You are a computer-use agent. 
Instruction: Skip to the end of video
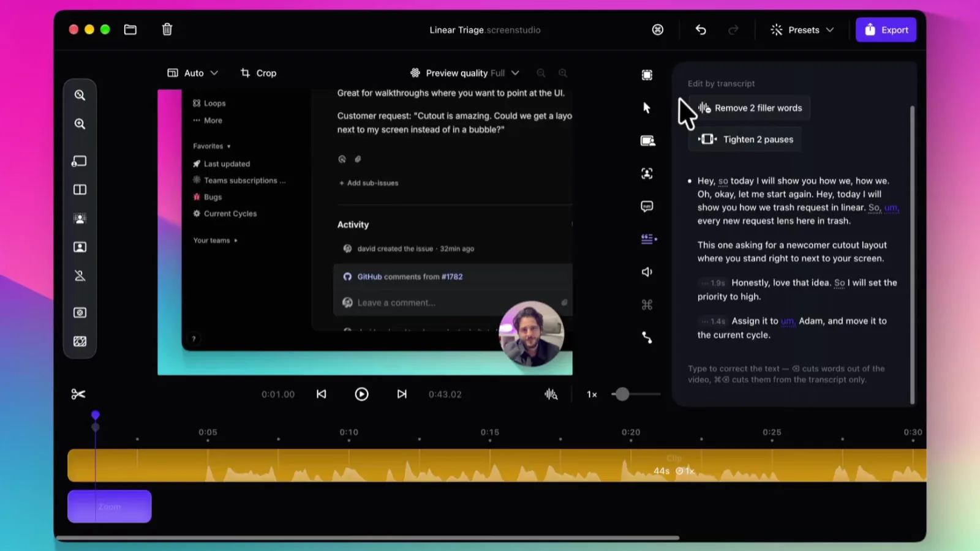point(402,394)
